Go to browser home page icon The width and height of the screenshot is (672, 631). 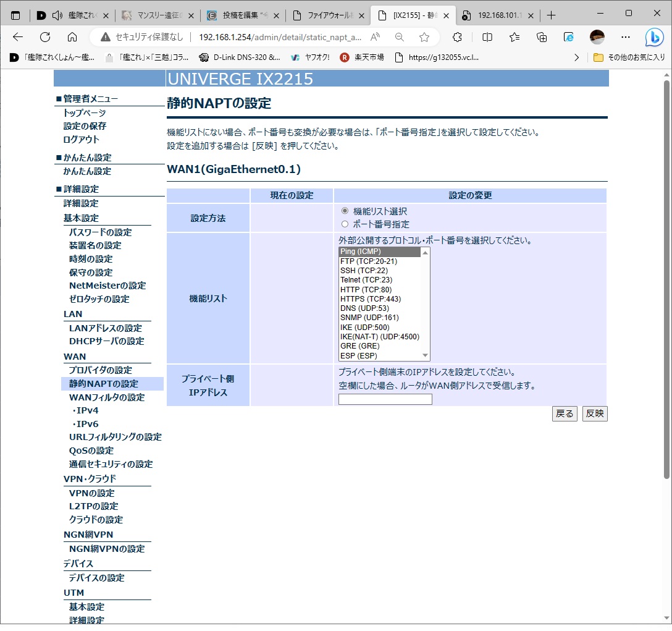72,37
